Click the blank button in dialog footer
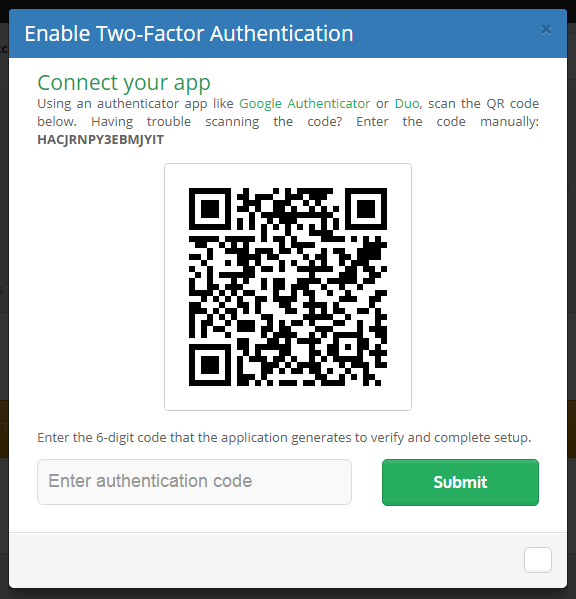The height and width of the screenshot is (599, 576). pyautogui.click(x=538, y=560)
